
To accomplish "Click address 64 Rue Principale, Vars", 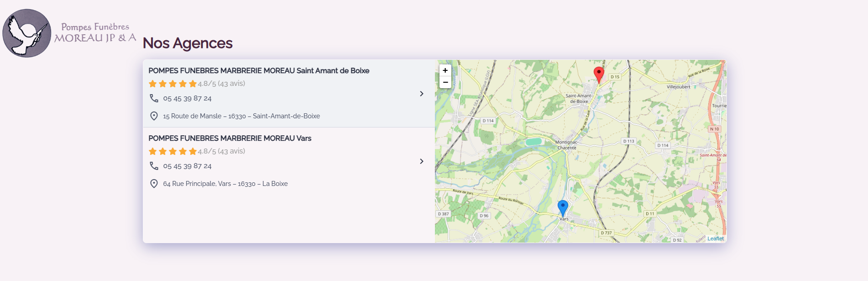I will (225, 184).
